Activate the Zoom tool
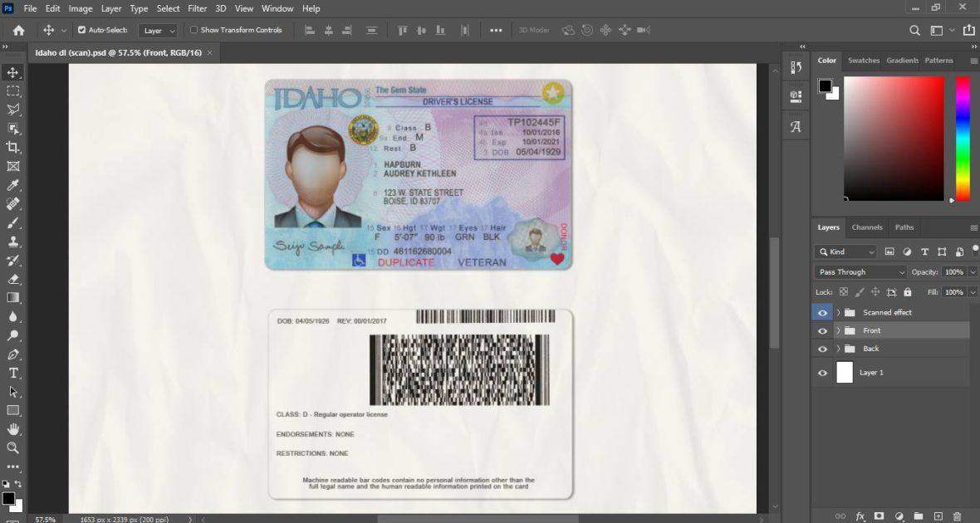 point(12,447)
